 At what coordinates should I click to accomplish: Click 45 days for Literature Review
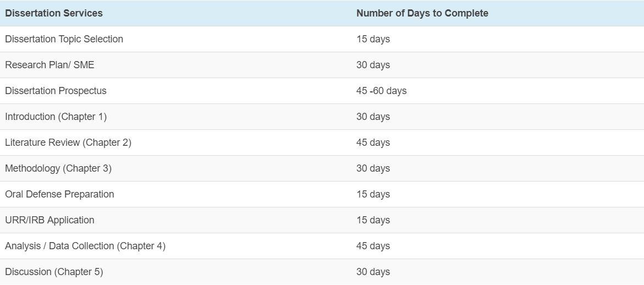(x=373, y=142)
